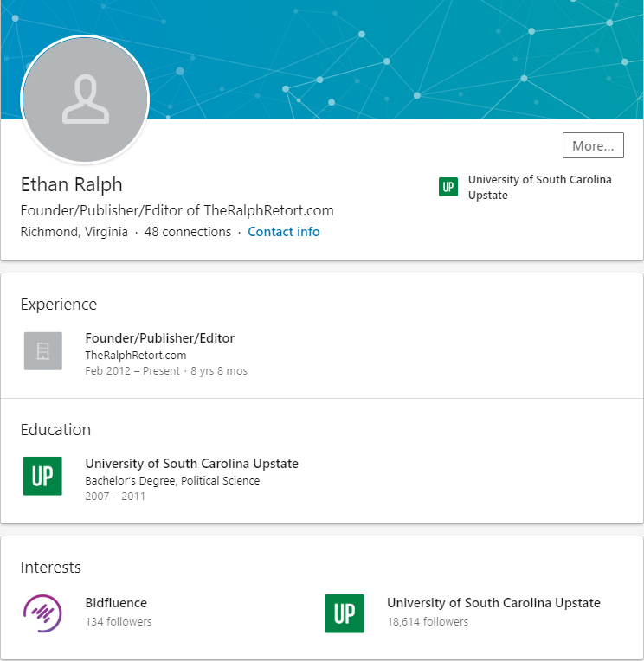This screenshot has width=644, height=661.
Task: Open University of South Carolina Upstate interest
Action: click(x=493, y=603)
